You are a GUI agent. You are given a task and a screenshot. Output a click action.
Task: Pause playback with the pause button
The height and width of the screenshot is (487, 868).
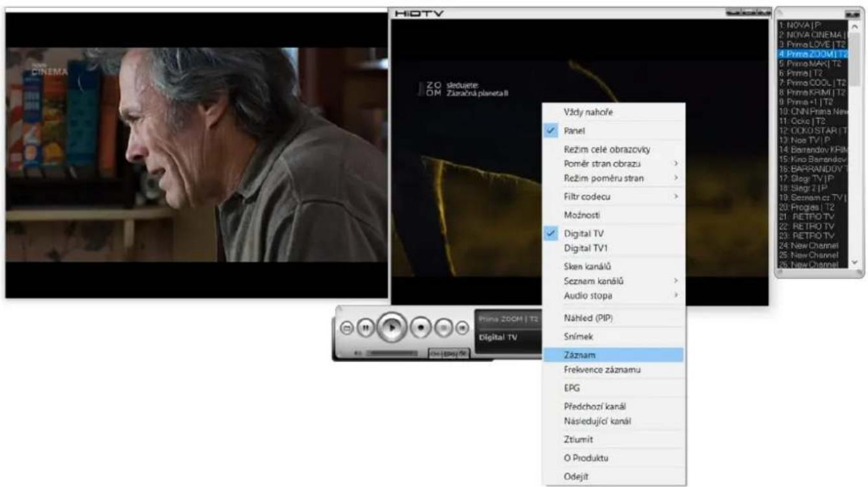pos(366,328)
